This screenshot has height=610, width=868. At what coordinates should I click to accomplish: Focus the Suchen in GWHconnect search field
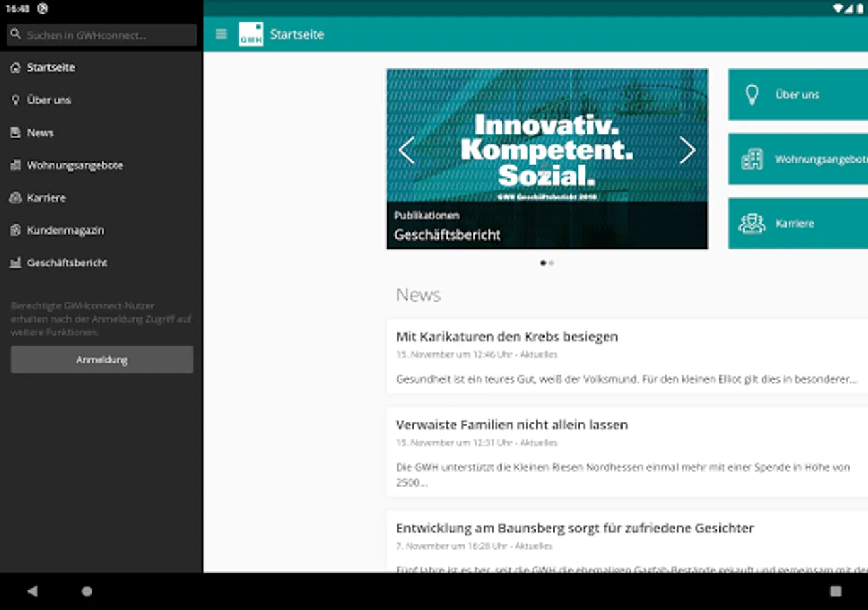[102, 35]
